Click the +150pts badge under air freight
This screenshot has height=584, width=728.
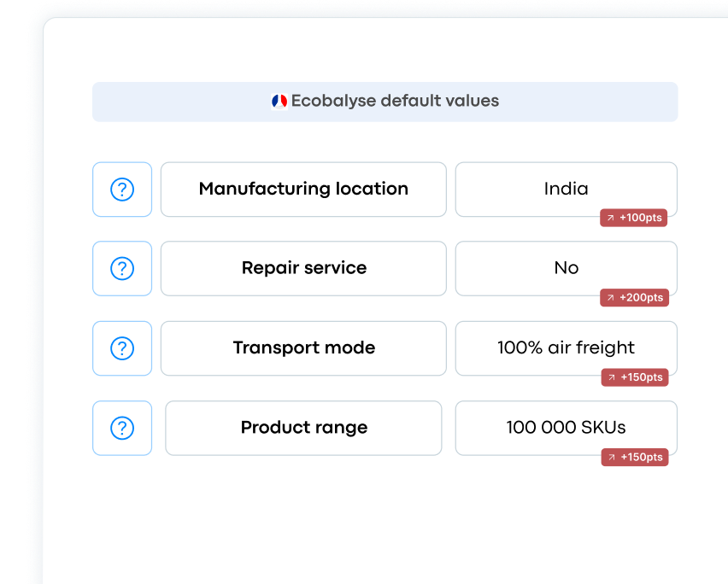[x=635, y=377]
